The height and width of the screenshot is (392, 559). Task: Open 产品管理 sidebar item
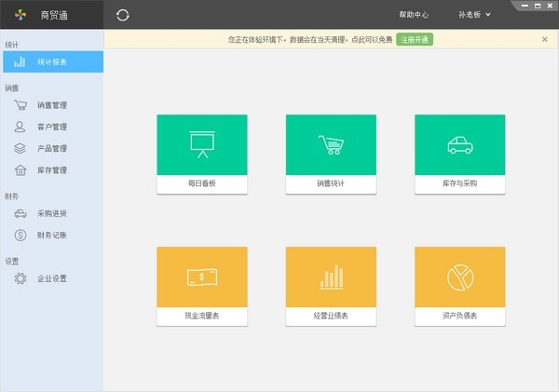pos(52,148)
